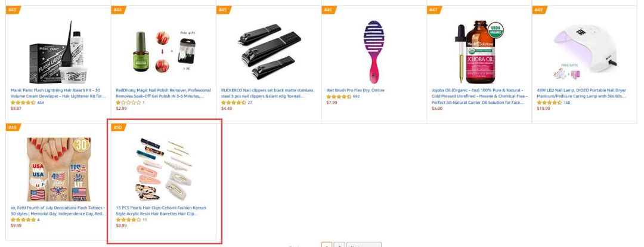
Task: Open the 48W LED Nail Lamp title link
Action: 581,93
